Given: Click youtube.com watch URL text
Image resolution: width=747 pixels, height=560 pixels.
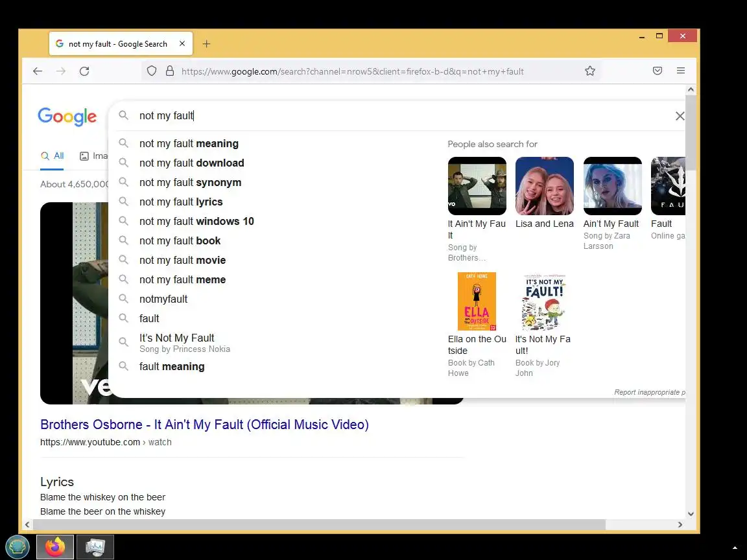Looking at the screenshot, I should [x=106, y=442].
